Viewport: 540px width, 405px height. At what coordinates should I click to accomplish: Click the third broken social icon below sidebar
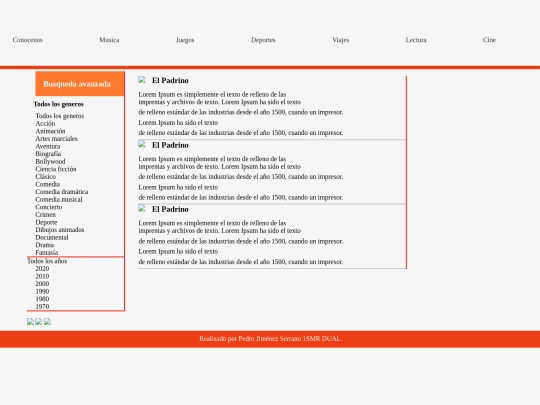click(47, 322)
